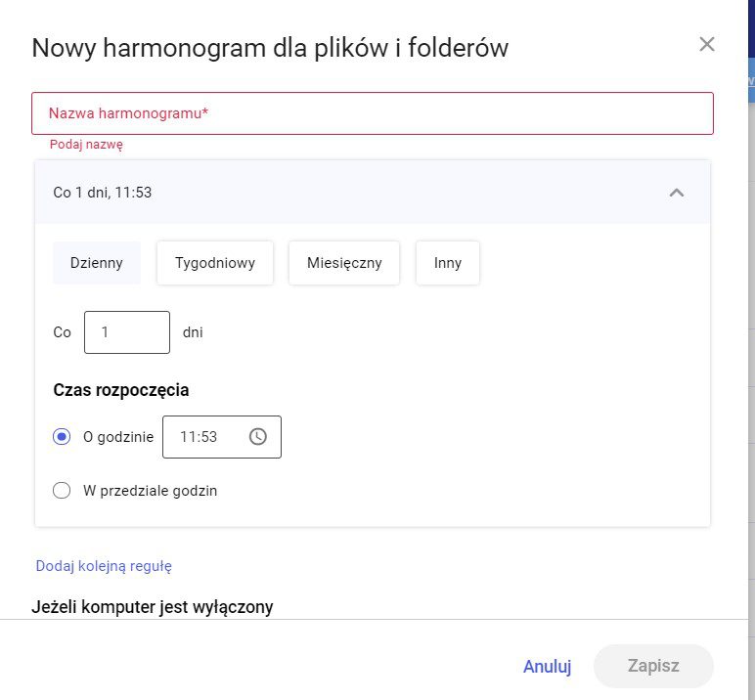
Task: Choose the Miesięczny schedule option
Action: [344, 263]
